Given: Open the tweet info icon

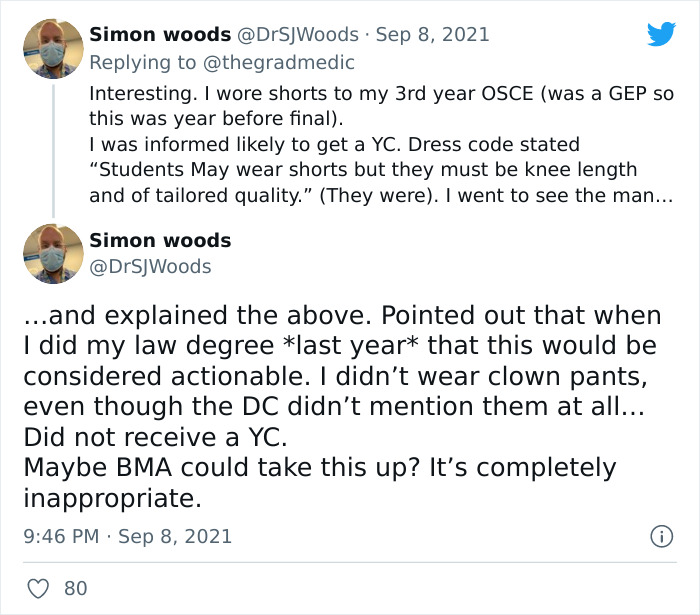Looking at the screenshot, I should (x=660, y=537).
